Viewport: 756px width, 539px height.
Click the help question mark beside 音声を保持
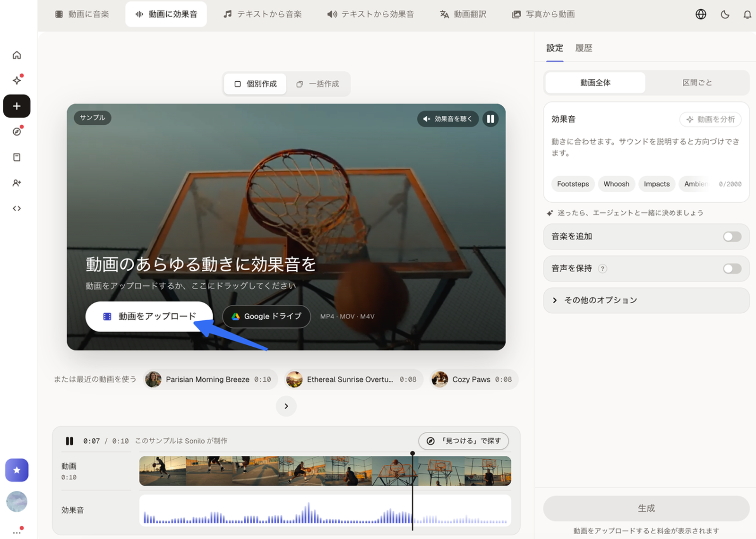tap(602, 269)
